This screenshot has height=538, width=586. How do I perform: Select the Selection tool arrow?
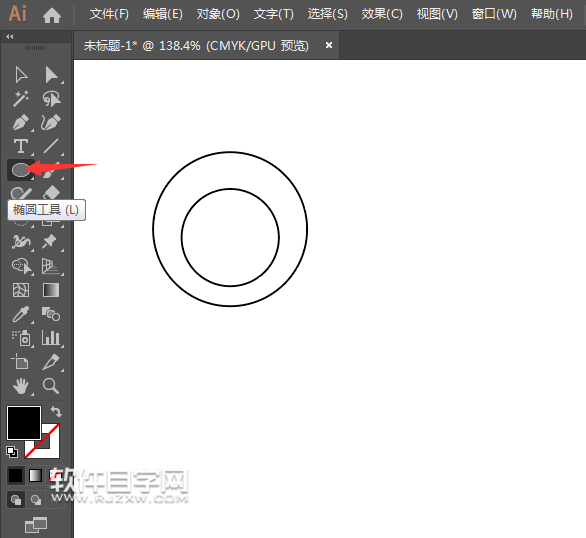pyautogui.click(x=21, y=75)
